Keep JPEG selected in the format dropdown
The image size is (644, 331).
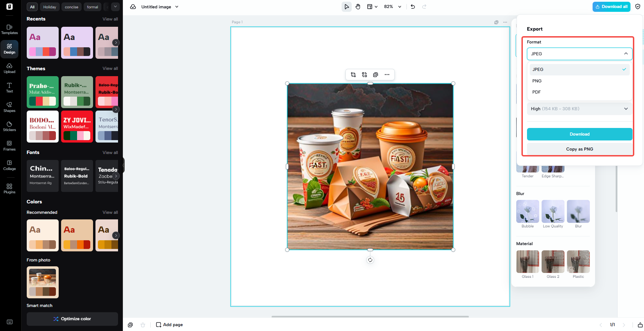(538, 69)
